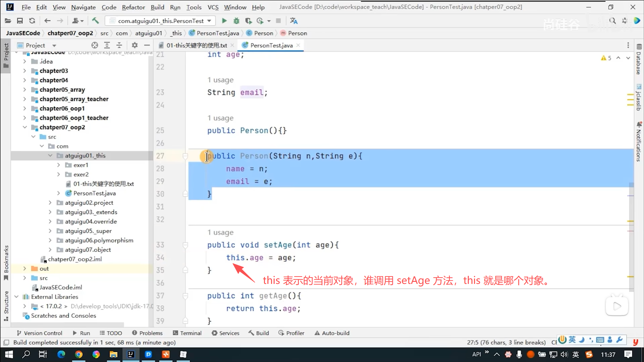Click the Build project hammer icon
Screen dimensions: 644x362
pyautogui.click(x=95, y=21)
